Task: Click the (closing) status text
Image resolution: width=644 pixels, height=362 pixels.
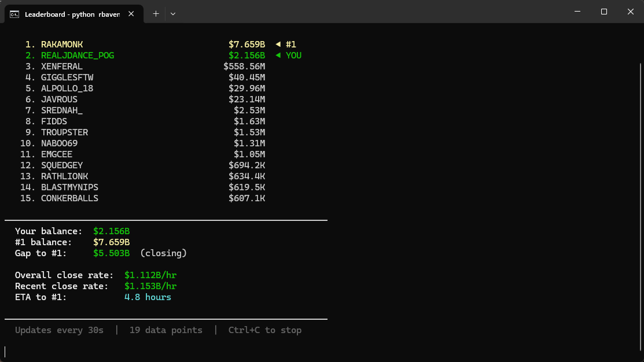Action: click(164, 253)
